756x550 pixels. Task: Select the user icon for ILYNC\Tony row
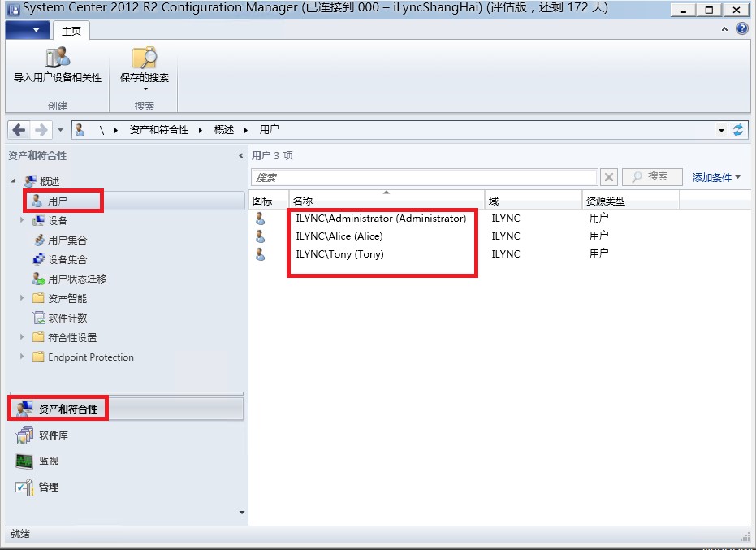261,254
